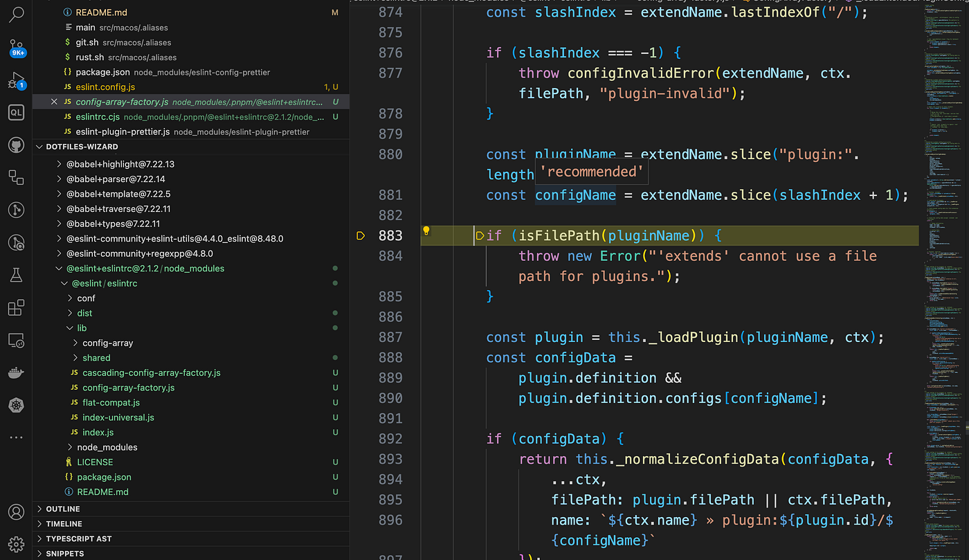This screenshot has height=560, width=969.
Task: Open the Manage gear icon
Action: click(17, 544)
